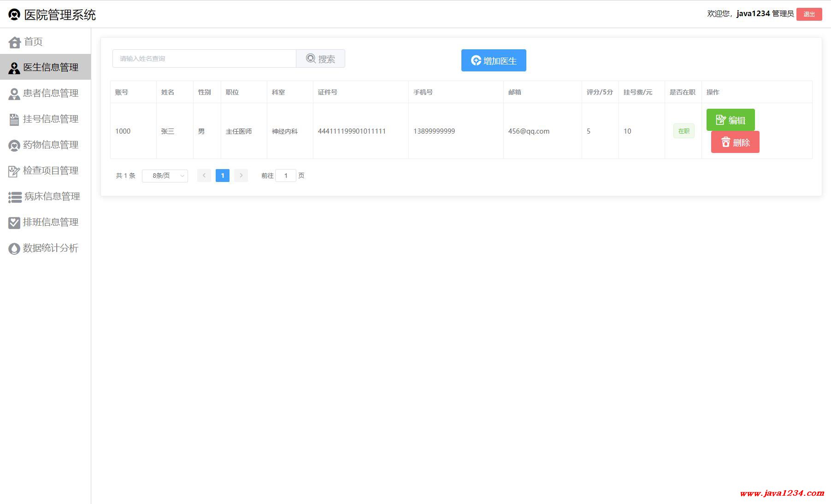
Task: Click the 在职 status tag
Action: [x=684, y=131]
